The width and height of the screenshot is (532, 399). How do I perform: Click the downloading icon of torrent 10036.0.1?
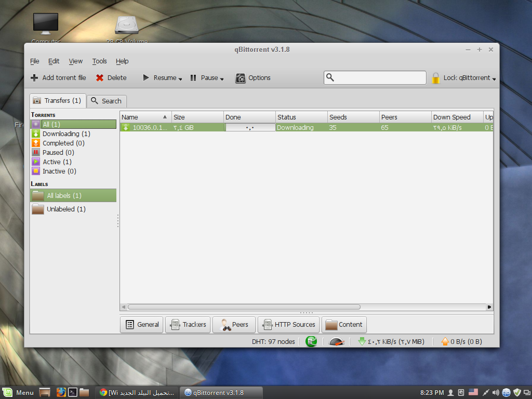(x=126, y=128)
